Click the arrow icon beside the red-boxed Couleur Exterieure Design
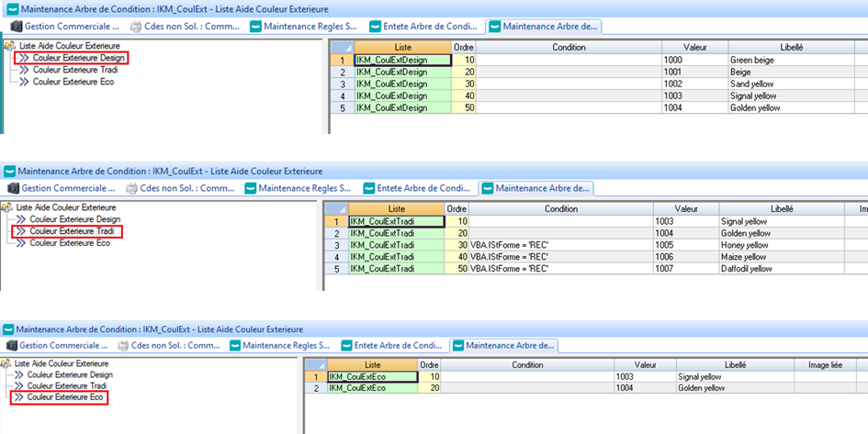Image resolution: width=868 pixels, height=434 pixels. tap(23, 58)
